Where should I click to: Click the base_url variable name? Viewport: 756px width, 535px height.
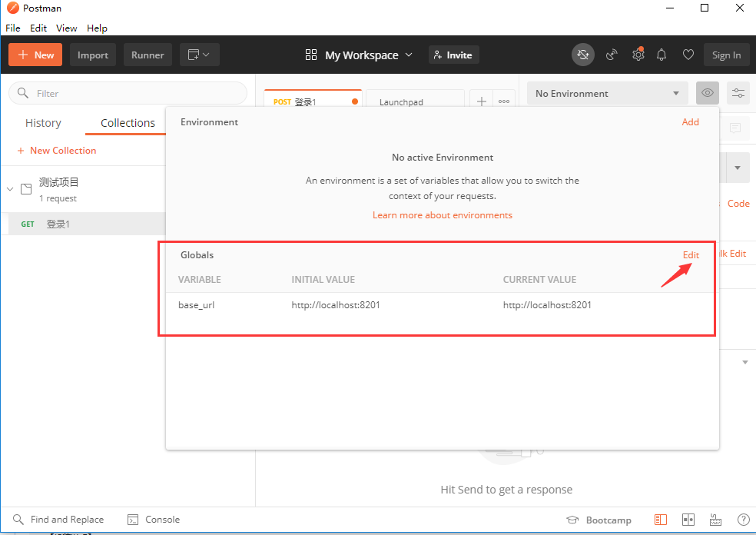point(196,305)
